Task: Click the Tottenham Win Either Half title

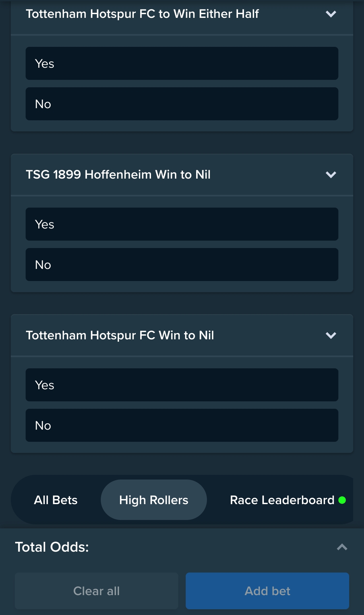Action: click(x=142, y=14)
